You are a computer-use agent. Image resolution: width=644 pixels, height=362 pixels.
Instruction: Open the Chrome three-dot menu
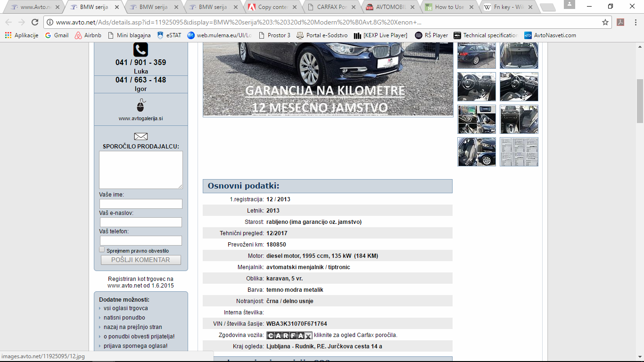point(635,22)
